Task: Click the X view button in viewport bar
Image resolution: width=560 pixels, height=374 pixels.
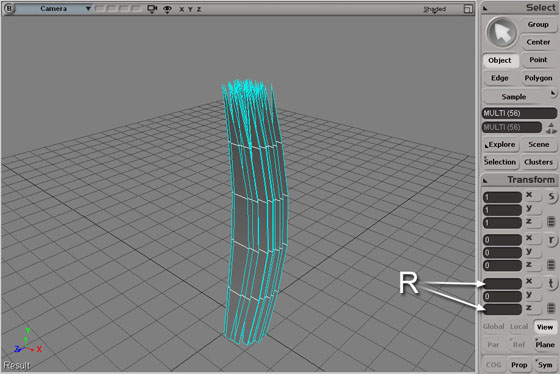Action: 181,9
